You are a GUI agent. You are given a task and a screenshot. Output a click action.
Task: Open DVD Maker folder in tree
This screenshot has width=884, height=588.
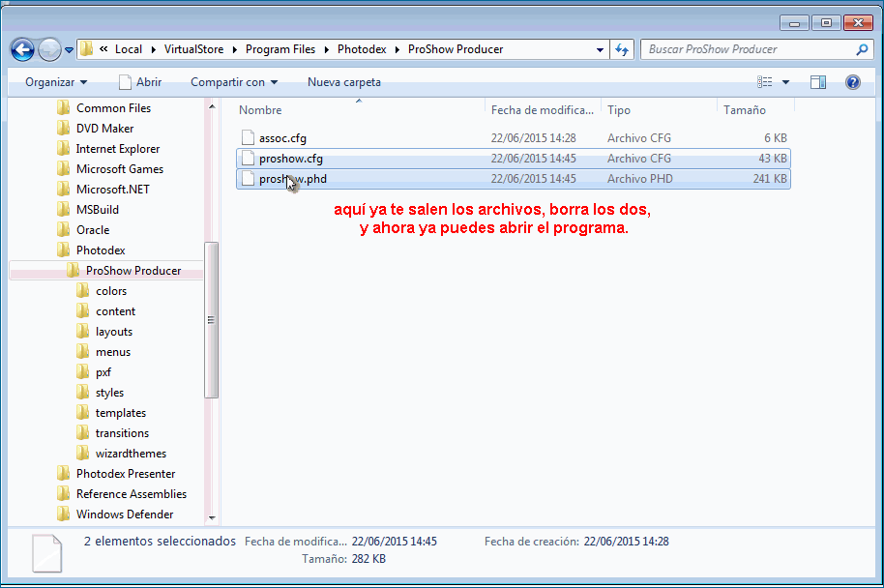click(104, 128)
